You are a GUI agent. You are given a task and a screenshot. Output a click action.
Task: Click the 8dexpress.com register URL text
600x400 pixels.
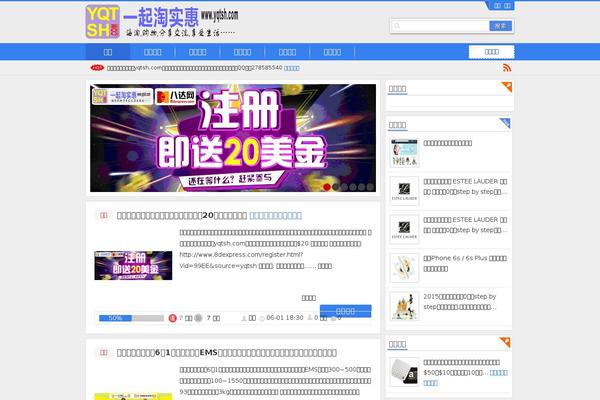(x=241, y=260)
